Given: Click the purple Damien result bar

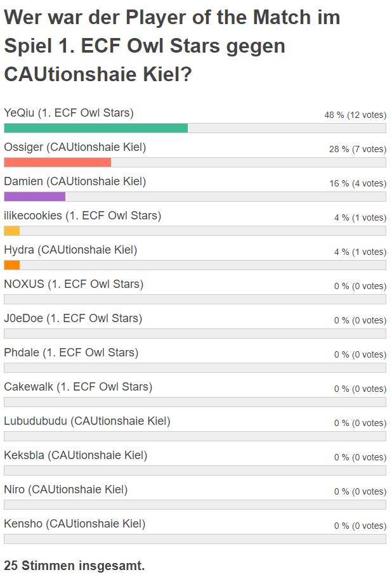Looking at the screenshot, I should tap(35, 197).
